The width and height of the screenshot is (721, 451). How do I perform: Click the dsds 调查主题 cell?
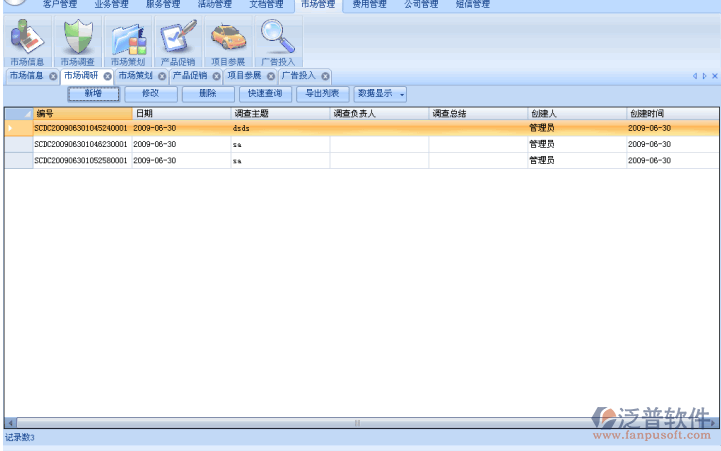point(280,128)
